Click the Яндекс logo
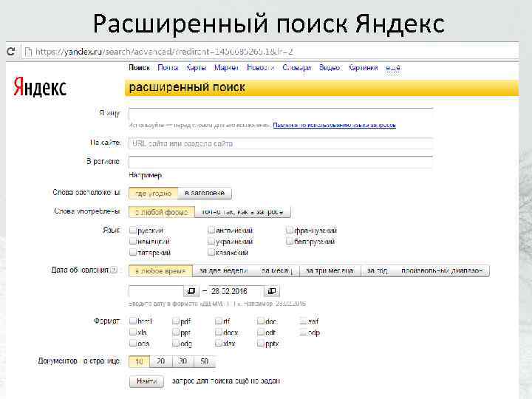This screenshot has width=532, height=399. pyautogui.click(x=40, y=87)
